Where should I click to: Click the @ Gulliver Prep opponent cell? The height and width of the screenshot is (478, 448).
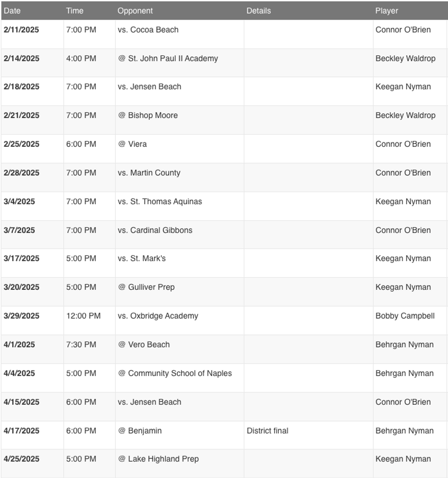click(x=146, y=287)
